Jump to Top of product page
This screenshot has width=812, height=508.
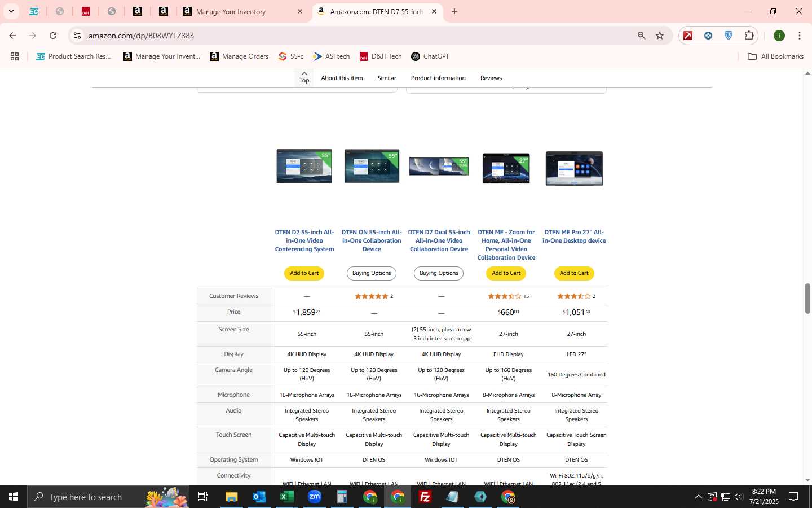point(304,77)
